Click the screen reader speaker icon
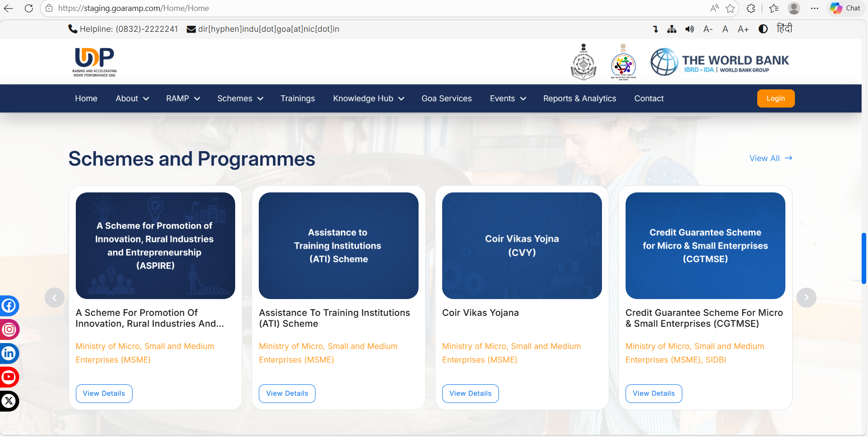Image resolution: width=868 pixels, height=437 pixels. coord(690,29)
